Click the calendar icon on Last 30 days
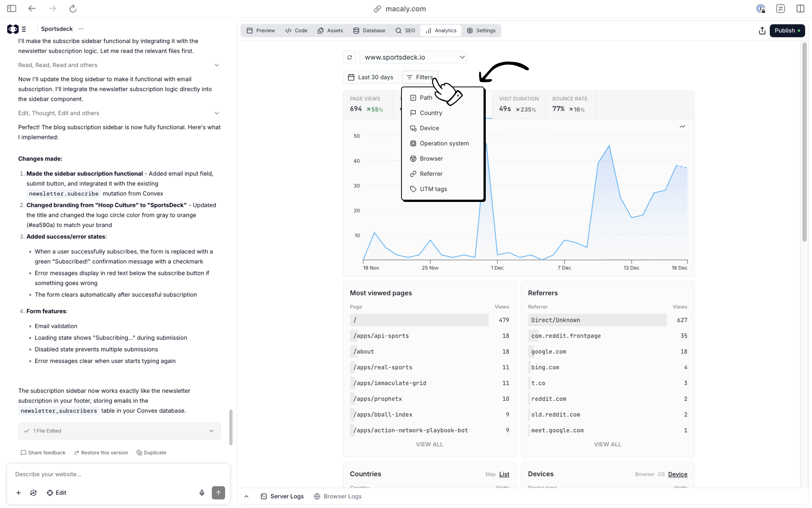Viewport: 812px width, 508px height. tap(351, 77)
